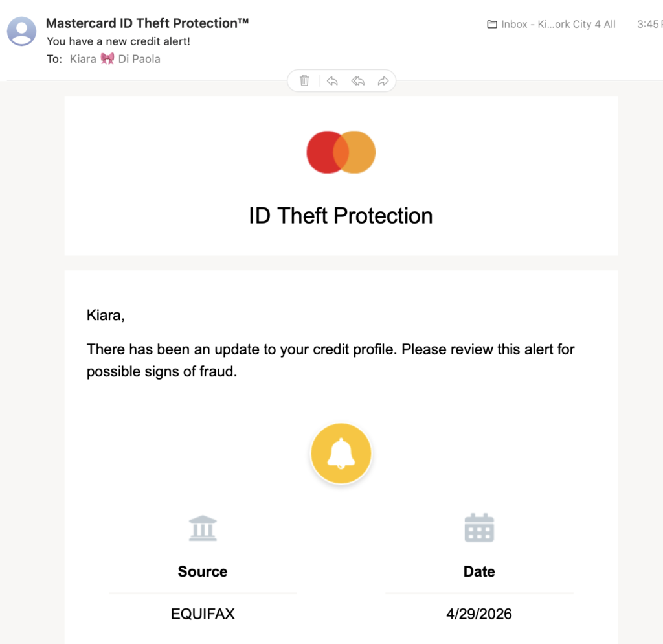Click sender name Mastercard ID Theft Protection
This screenshot has width=663, height=644.
click(x=147, y=23)
